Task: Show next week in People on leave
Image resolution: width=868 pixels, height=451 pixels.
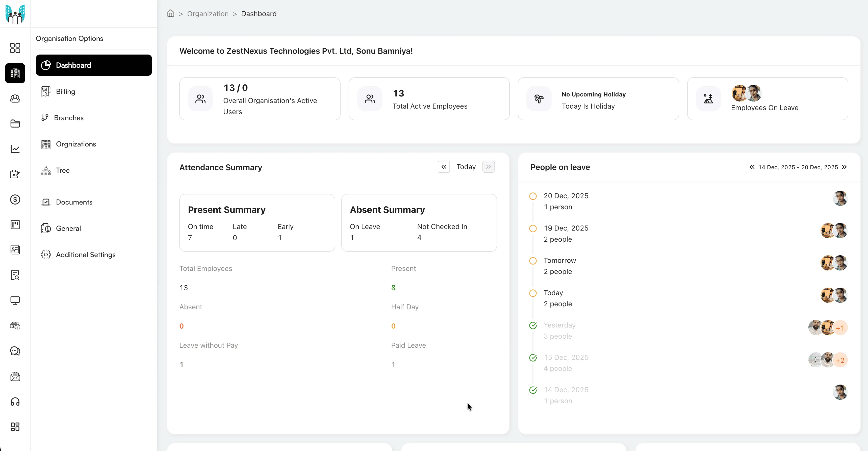Action: [x=844, y=167]
